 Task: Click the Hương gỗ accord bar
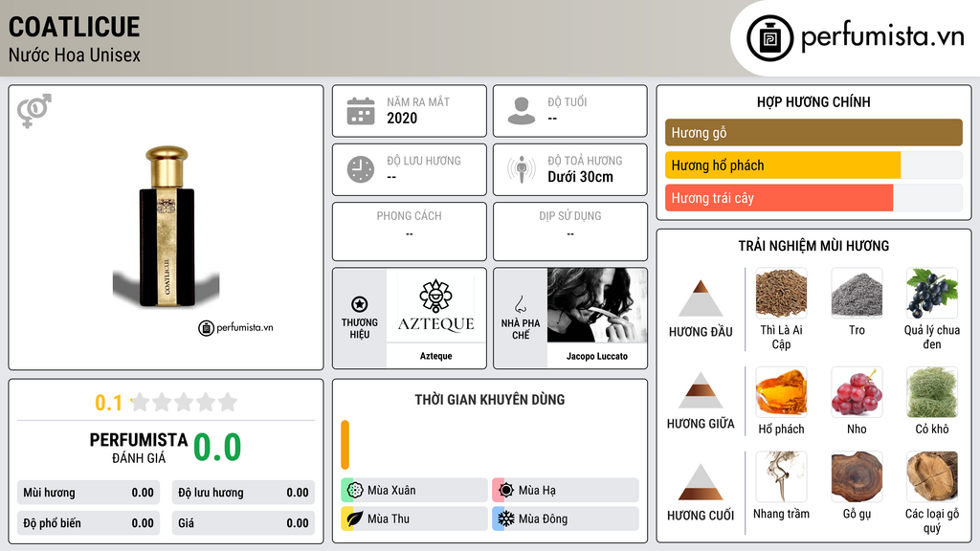click(813, 132)
